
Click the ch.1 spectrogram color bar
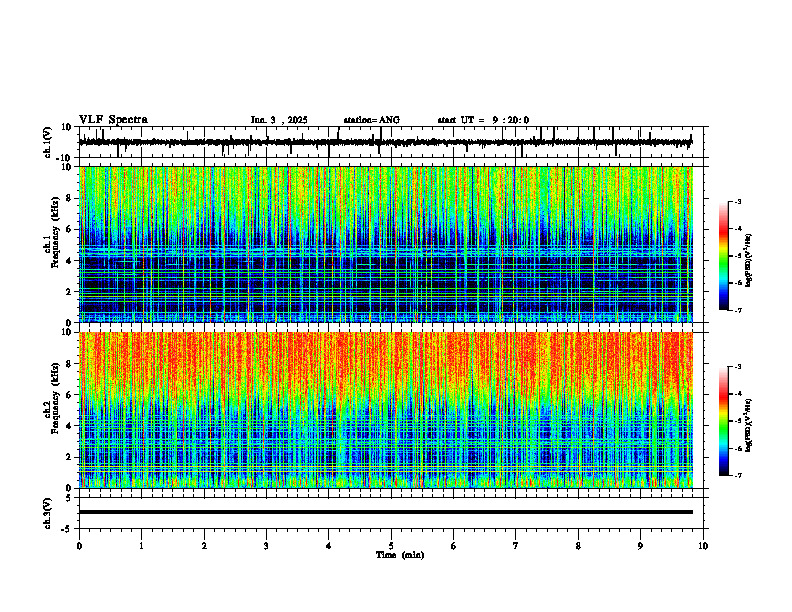723,255
